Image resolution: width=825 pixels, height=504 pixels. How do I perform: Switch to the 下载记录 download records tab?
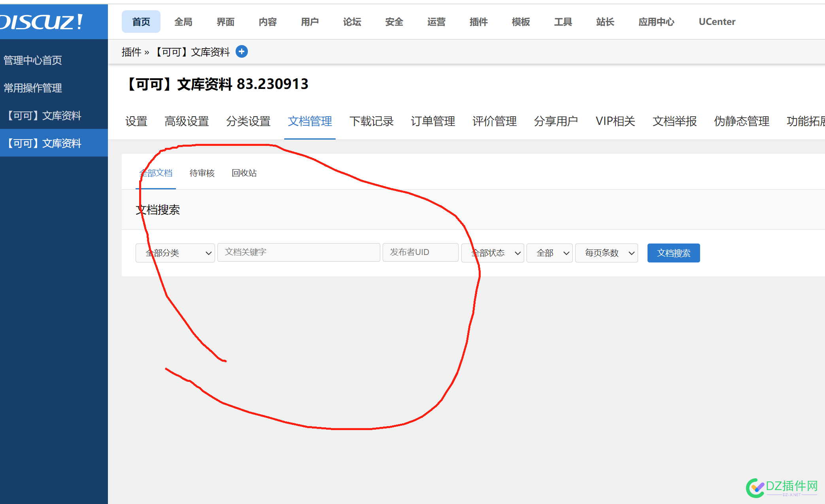point(371,121)
